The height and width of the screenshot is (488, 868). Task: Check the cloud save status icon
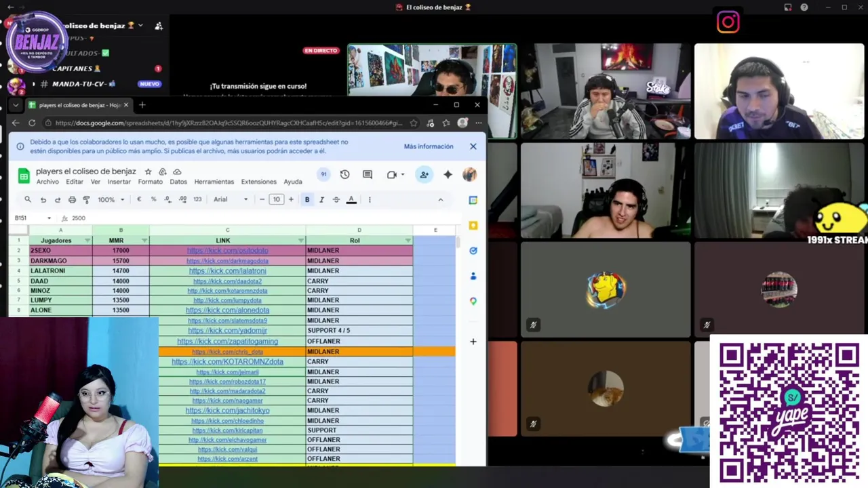click(177, 171)
